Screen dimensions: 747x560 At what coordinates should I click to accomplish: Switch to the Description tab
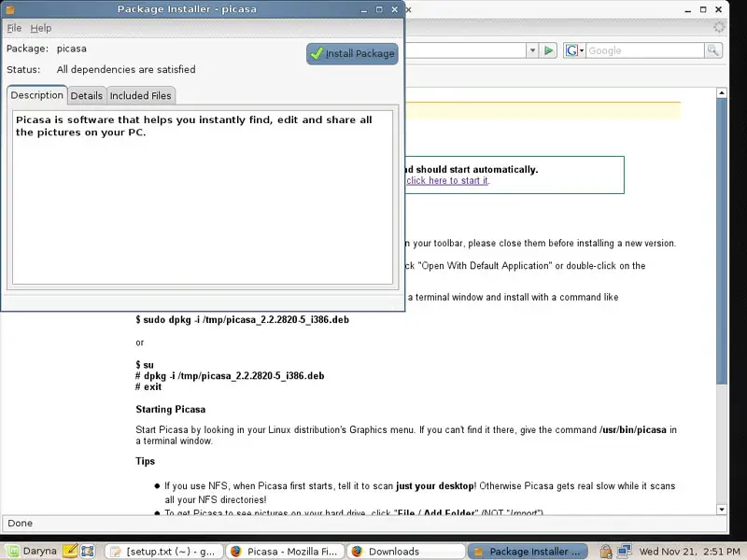pos(36,95)
